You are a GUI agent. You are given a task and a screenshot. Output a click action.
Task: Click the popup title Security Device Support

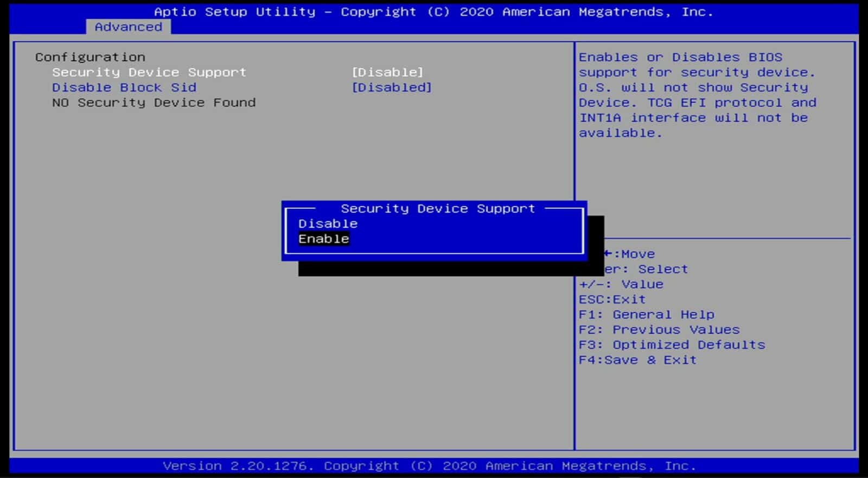pyautogui.click(x=437, y=208)
